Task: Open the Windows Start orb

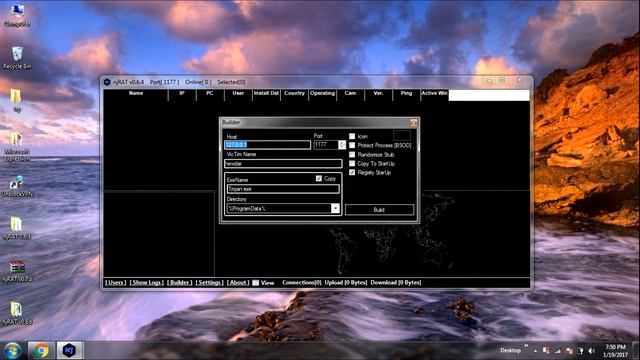Action: [12, 350]
